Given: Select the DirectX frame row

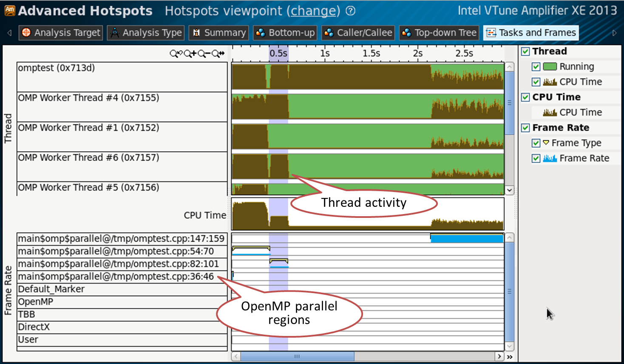Looking at the screenshot, I should pos(122,327).
